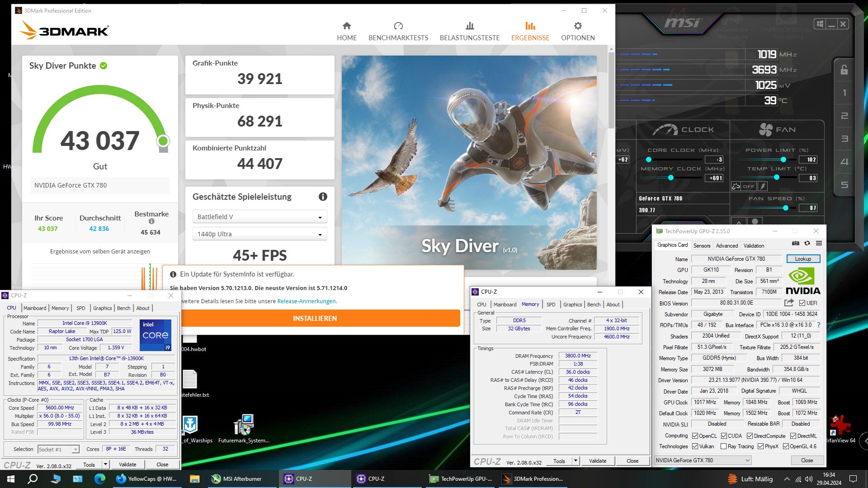Take a GPU-Z screenshot with camera icon
Viewport: 868px width, 488px height.
pyautogui.click(x=795, y=244)
